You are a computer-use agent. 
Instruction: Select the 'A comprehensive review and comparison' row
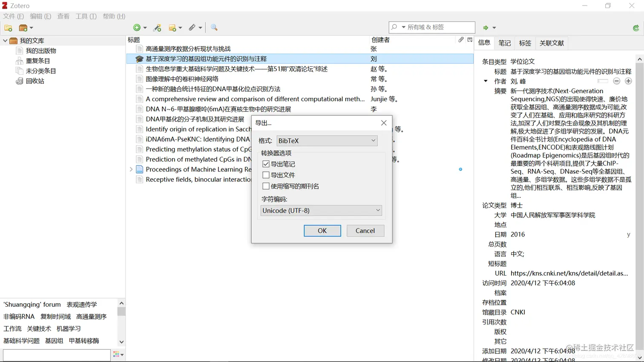coord(300,99)
